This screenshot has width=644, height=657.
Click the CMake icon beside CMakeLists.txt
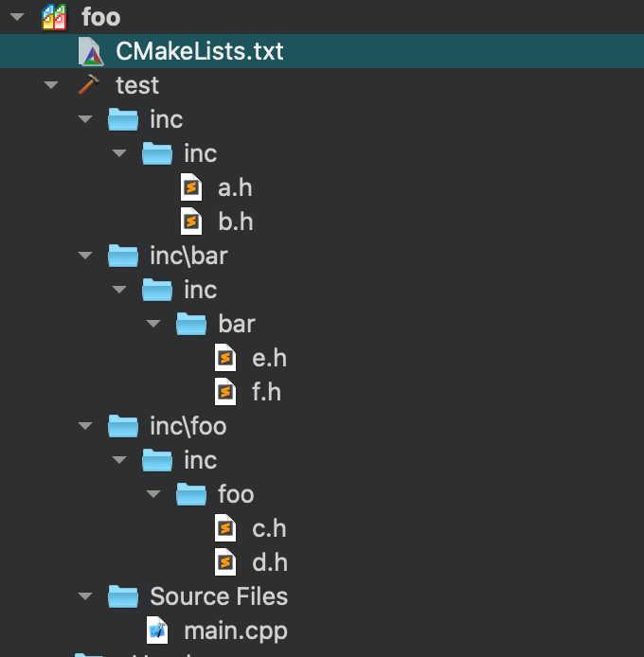(x=90, y=51)
